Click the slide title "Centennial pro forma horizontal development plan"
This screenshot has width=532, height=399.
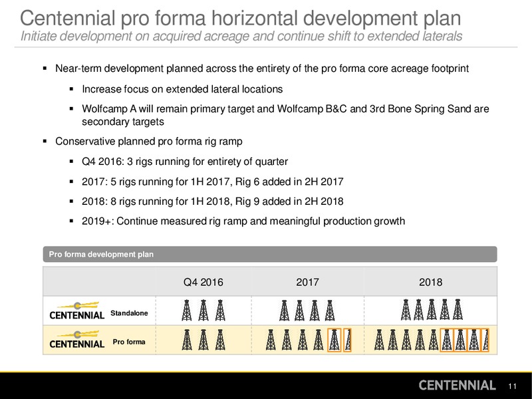coord(241,18)
